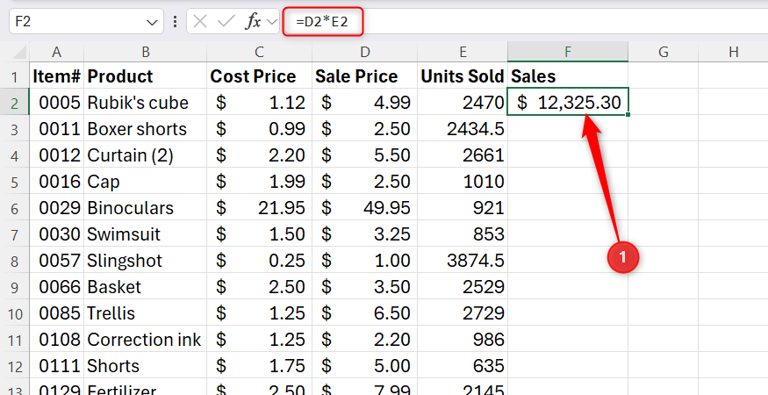Click empty Sales cell in Boxer shorts row
768x395 pixels.
pyautogui.click(x=568, y=129)
